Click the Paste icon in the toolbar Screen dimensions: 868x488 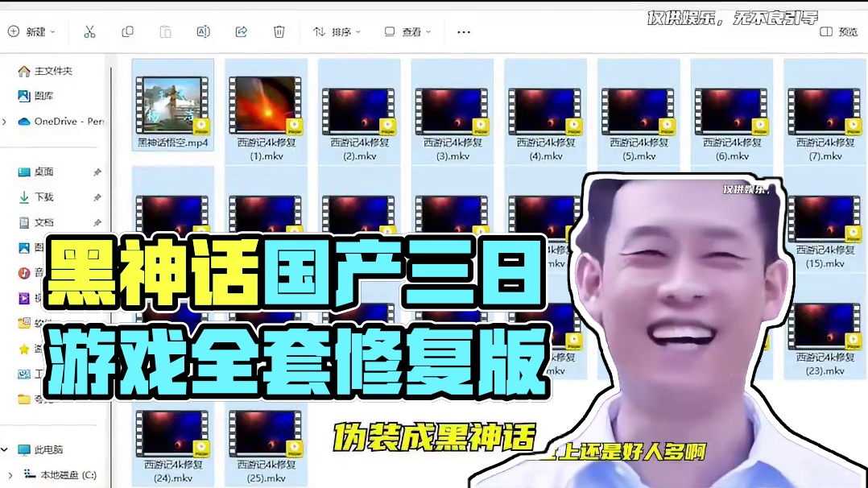[165, 31]
